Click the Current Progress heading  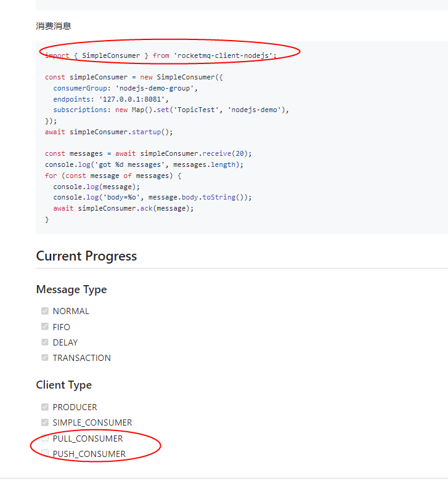(86, 256)
